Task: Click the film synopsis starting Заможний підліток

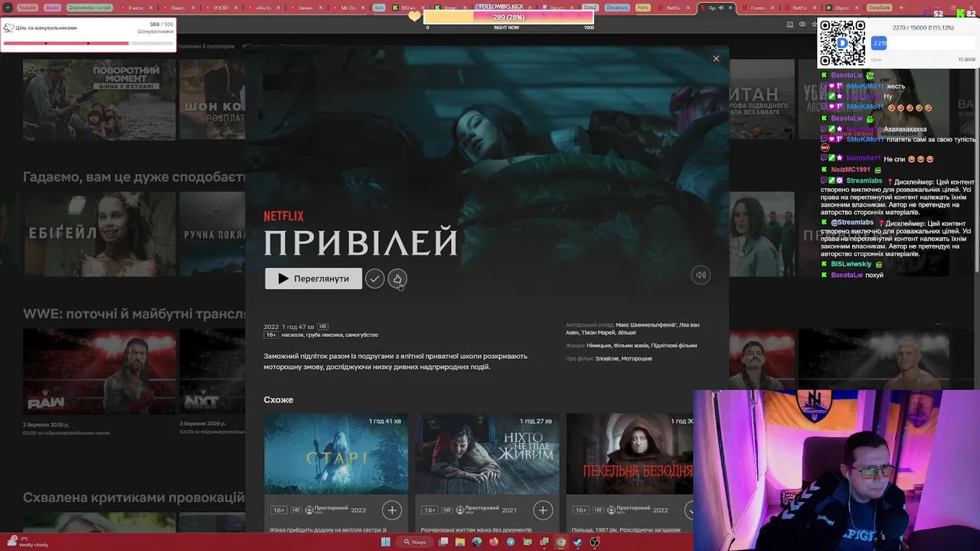Action: point(396,361)
